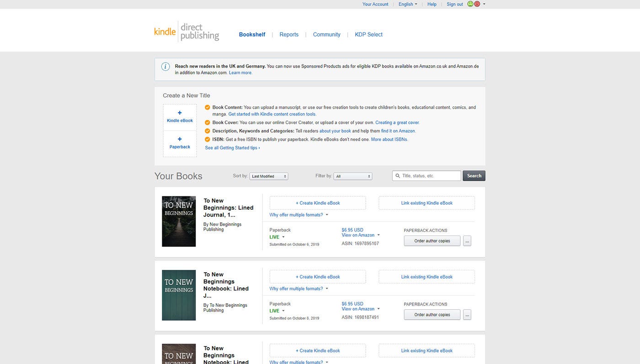Screen dimensions: 640x364
Task: Open the '...' more actions button for ASIN 1697895107
Action: click(467, 241)
